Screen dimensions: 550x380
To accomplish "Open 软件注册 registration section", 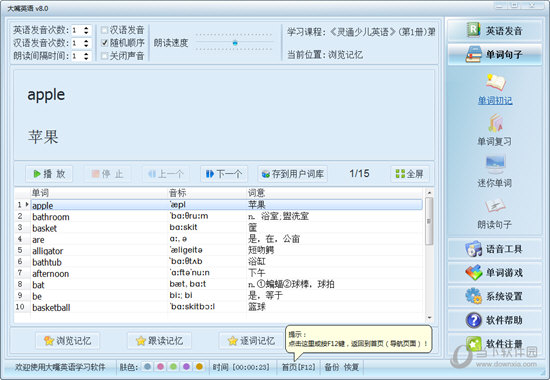I will [495, 344].
